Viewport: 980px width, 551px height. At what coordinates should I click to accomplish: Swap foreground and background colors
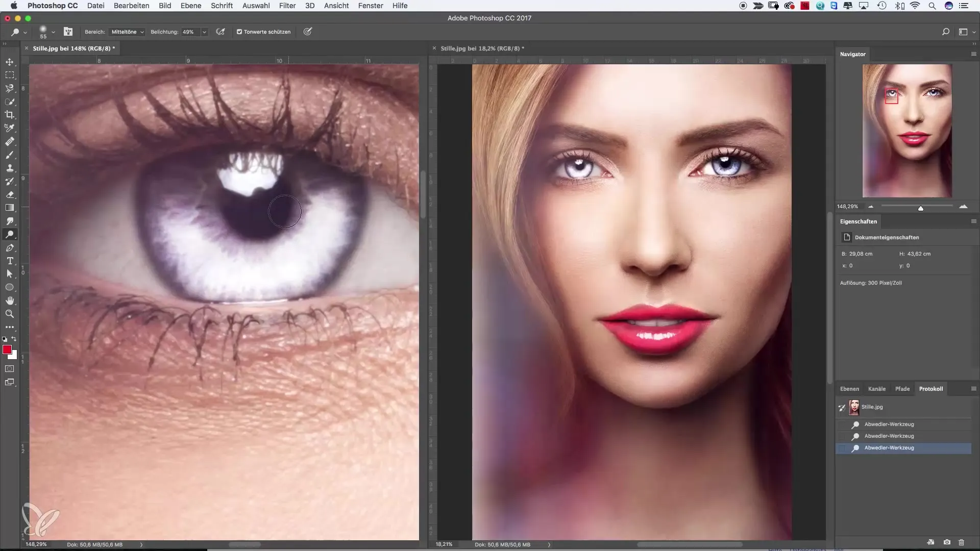pyautogui.click(x=14, y=339)
